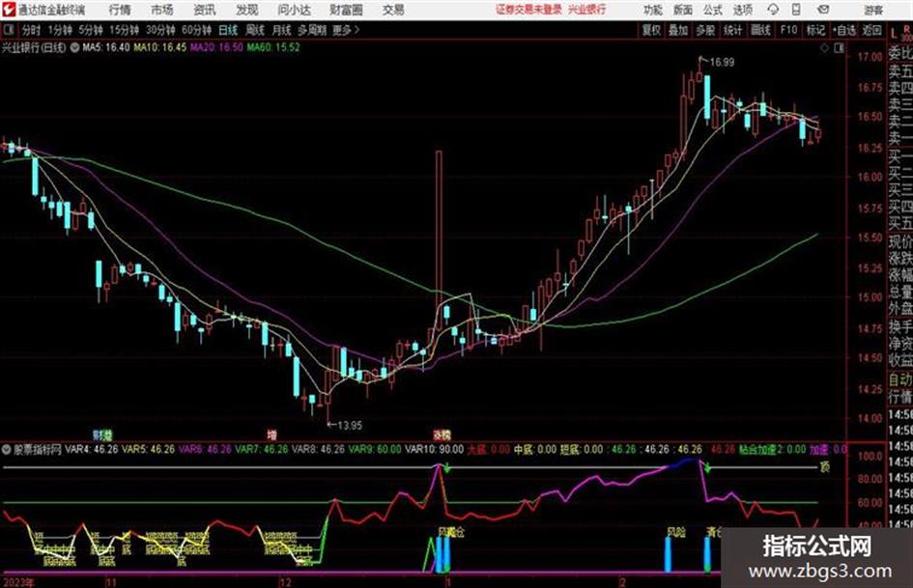Click the 叠加 overlay toolbar button
This screenshot has width=913, height=588.
(x=678, y=30)
